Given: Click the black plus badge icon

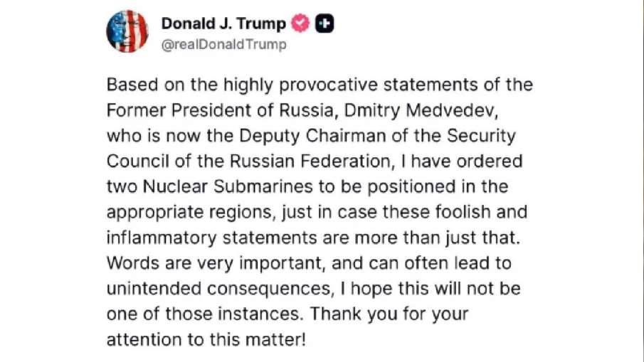Looking at the screenshot, I should point(324,23).
